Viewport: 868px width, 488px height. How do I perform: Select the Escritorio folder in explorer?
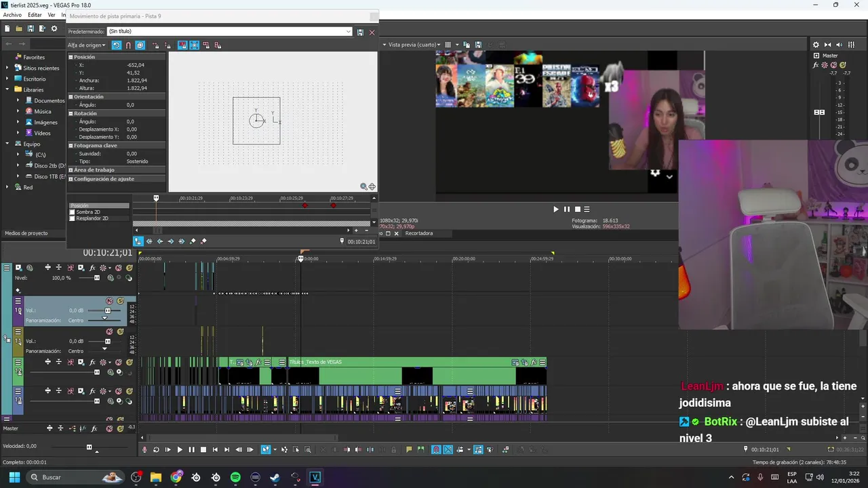(35, 79)
